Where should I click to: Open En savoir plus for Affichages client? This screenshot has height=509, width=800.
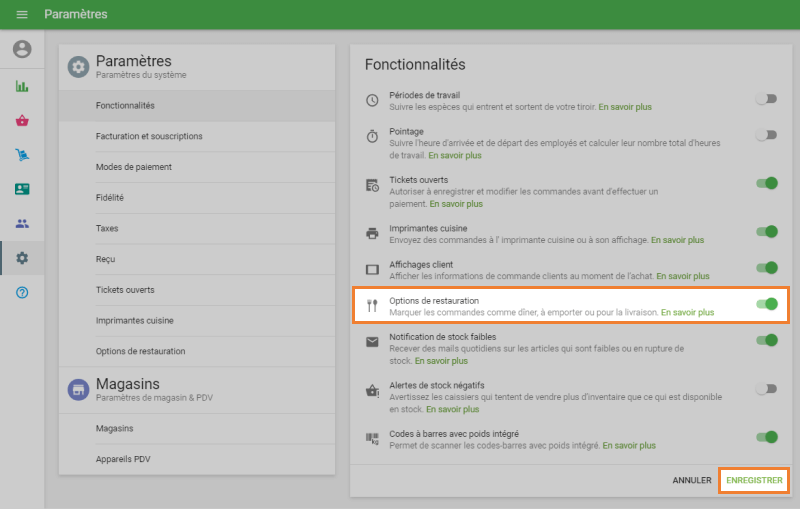[683, 276]
